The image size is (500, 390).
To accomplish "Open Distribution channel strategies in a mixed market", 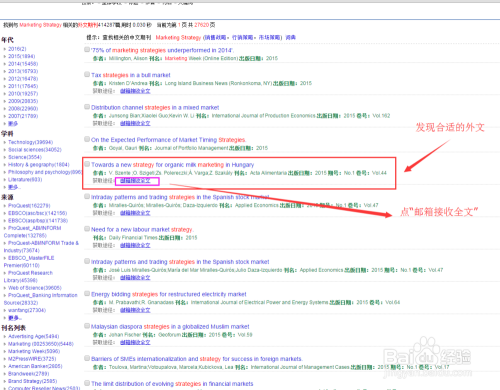I will coord(155,108).
